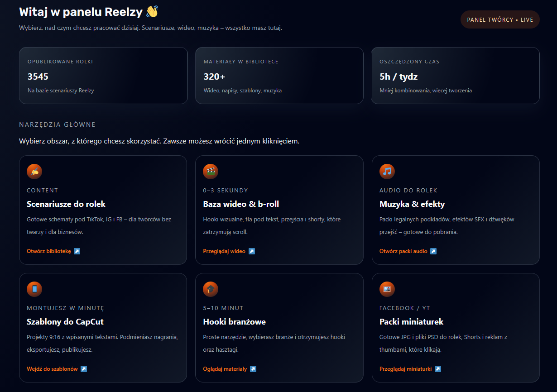Click the picture icon for Packi miniaturek

(x=387, y=289)
